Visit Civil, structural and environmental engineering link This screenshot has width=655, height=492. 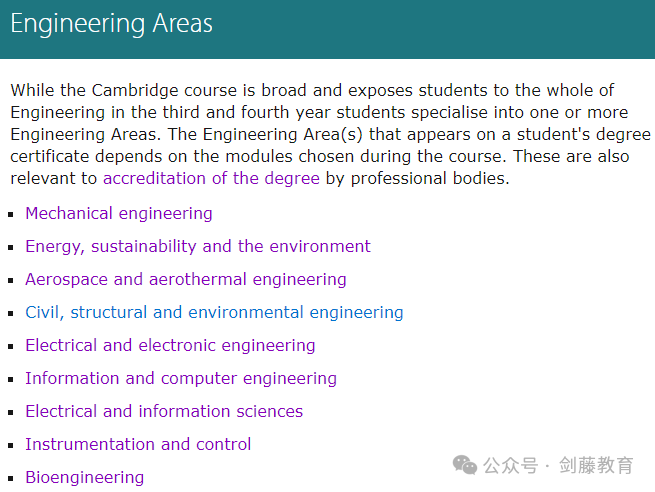[x=214, y=312]
